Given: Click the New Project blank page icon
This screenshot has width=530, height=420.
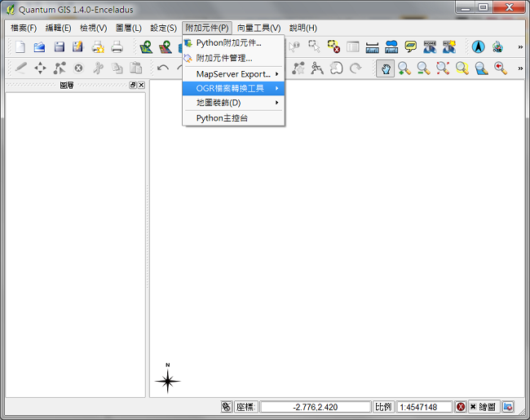Looking at the screenshot, I should point(20,47).
